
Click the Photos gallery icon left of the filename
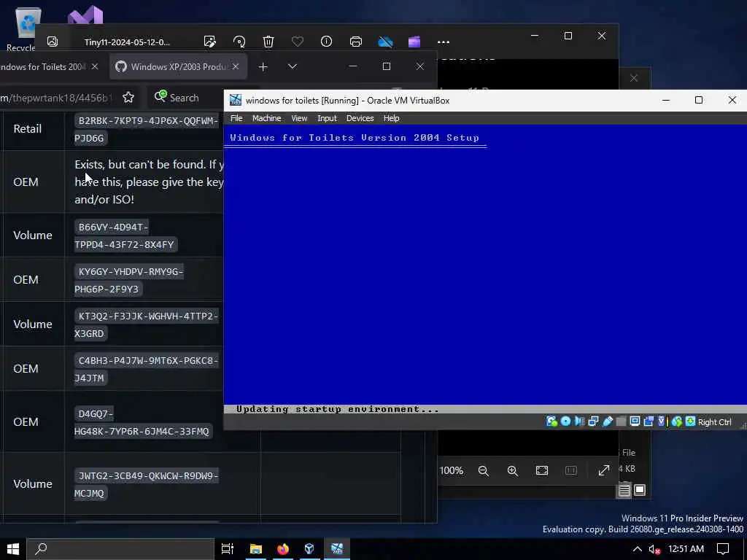pyautogui.click(x=53, y=42)
